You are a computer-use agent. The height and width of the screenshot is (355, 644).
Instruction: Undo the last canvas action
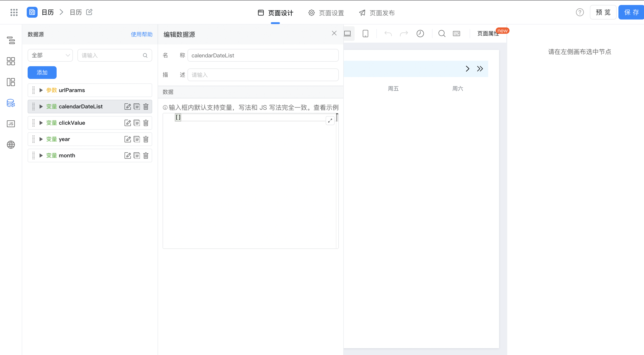click(388, 34)
